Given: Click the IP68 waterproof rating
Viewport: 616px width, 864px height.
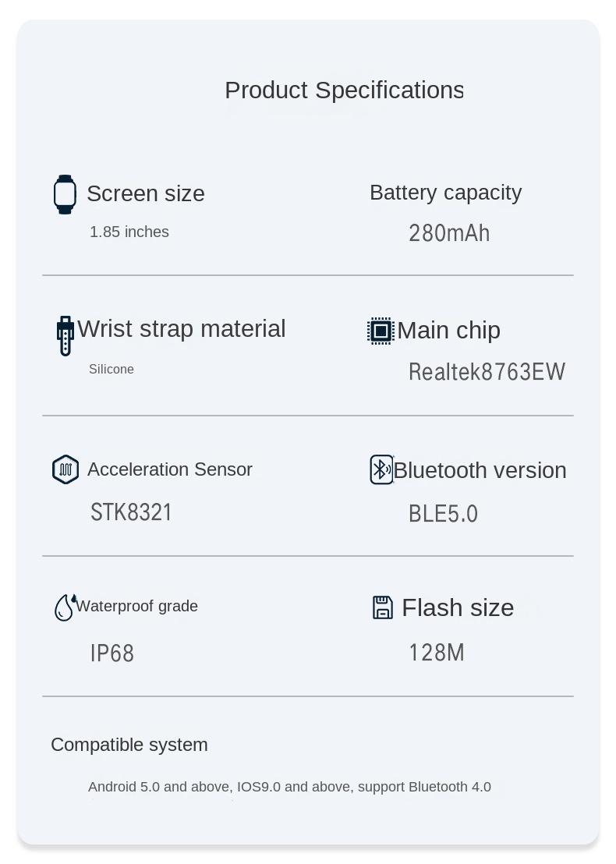Looking at the screenshot, I should (112, 653).
